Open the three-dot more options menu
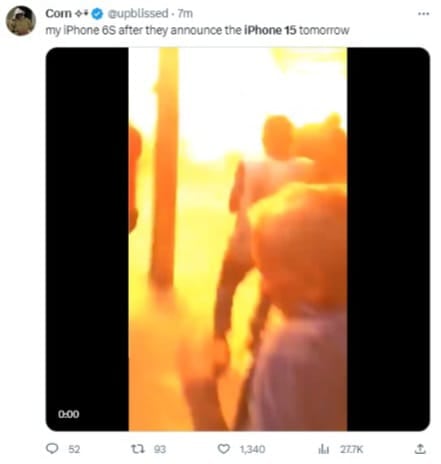 pos(423,14)
